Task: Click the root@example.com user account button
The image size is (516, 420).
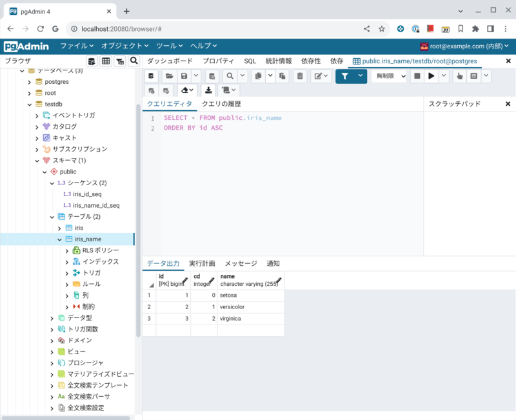Action: click(464, 46)
